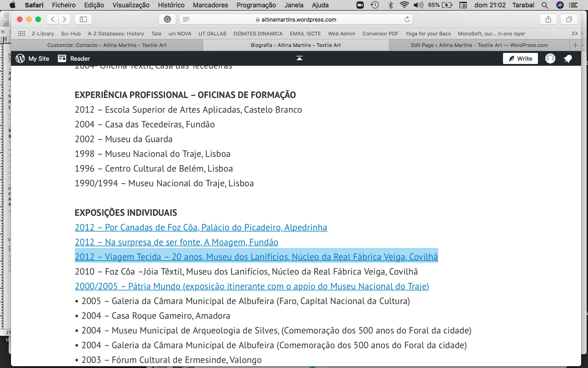Open the Marcadores menu
588x368 pixels.
click(x=210, y=5)
